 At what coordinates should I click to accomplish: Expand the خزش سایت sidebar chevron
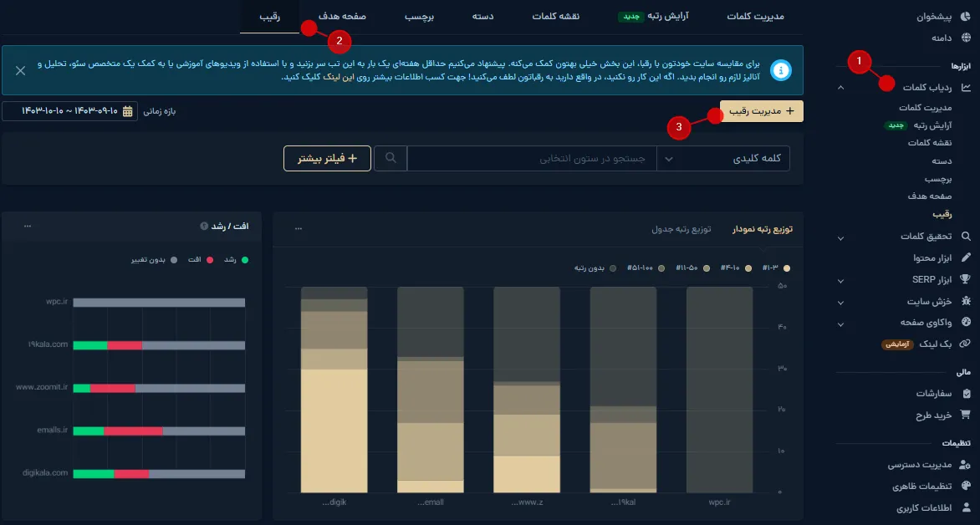coord(840,303)
